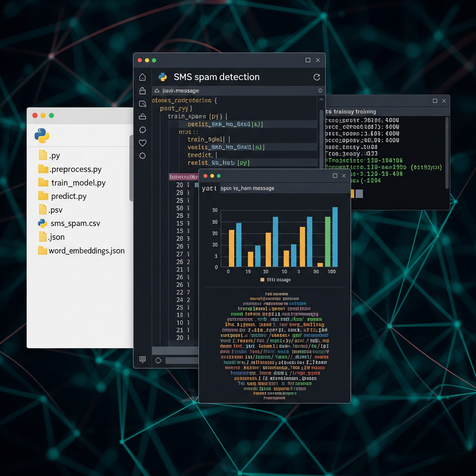Open the search file icon in the dark sidebar
476x476 pixels.
(143, 104)
